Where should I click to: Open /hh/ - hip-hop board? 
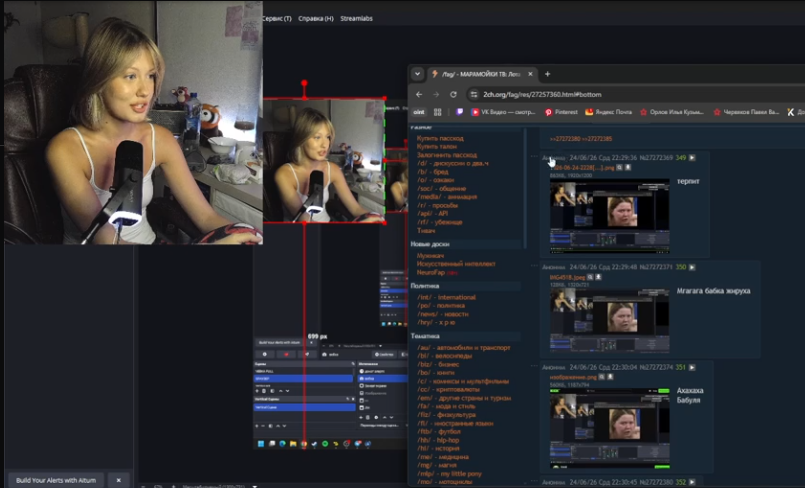[438, 440]
